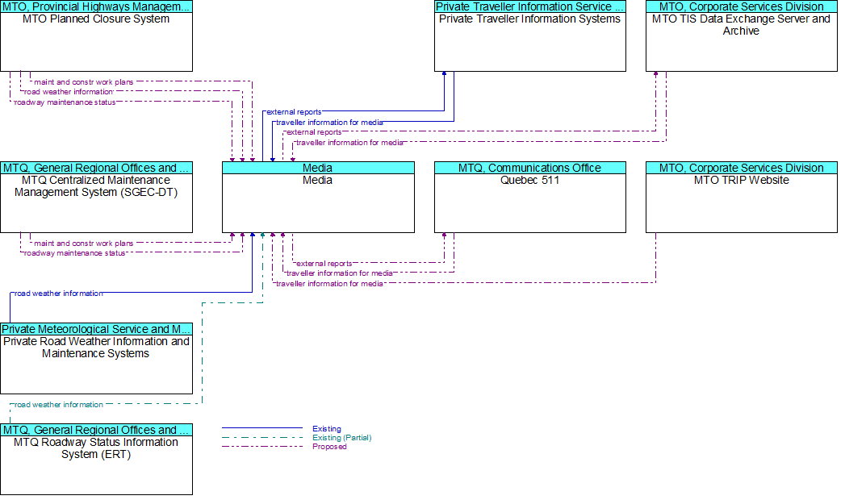Click the MTO TRIP Website box
The image size is (845, 504).
[741, 203]
